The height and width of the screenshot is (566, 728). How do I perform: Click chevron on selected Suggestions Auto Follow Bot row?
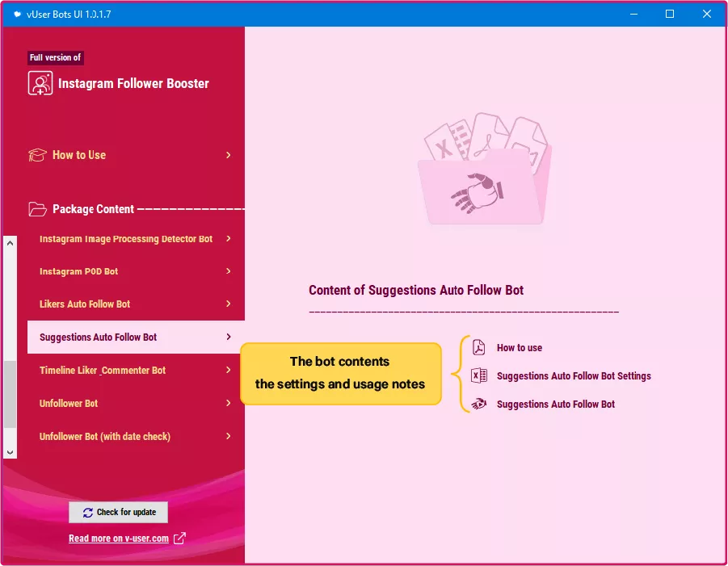coord(228,337)
